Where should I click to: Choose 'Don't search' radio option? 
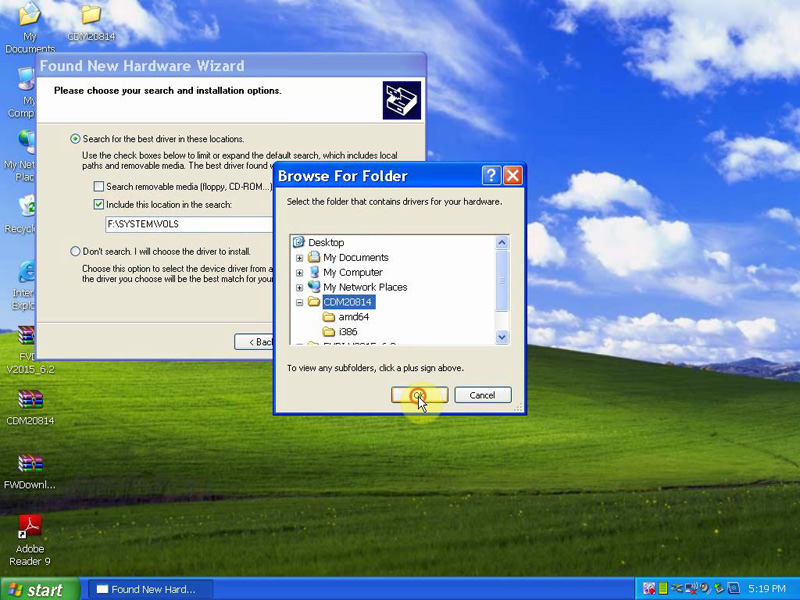(75, 252)
